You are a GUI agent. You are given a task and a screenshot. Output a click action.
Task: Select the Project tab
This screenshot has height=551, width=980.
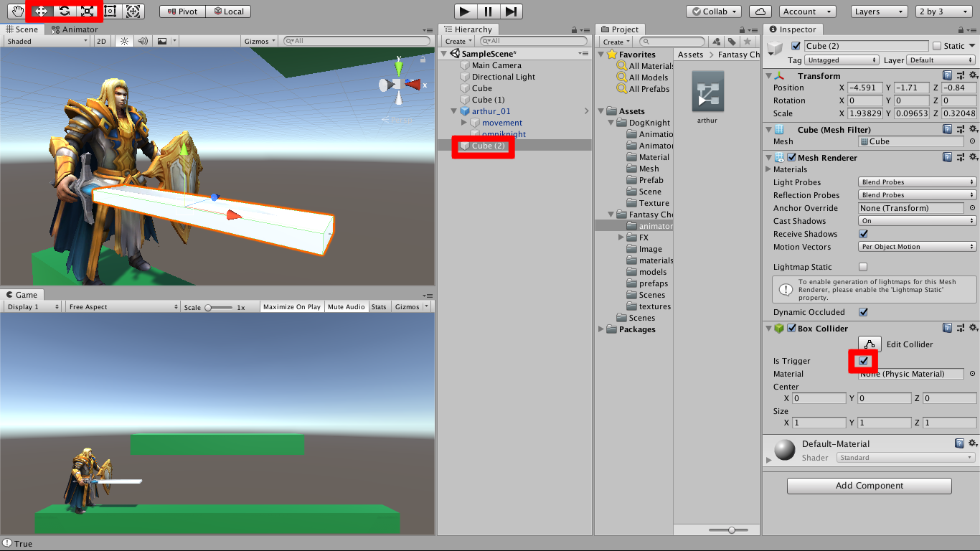(x=620, y=29)
